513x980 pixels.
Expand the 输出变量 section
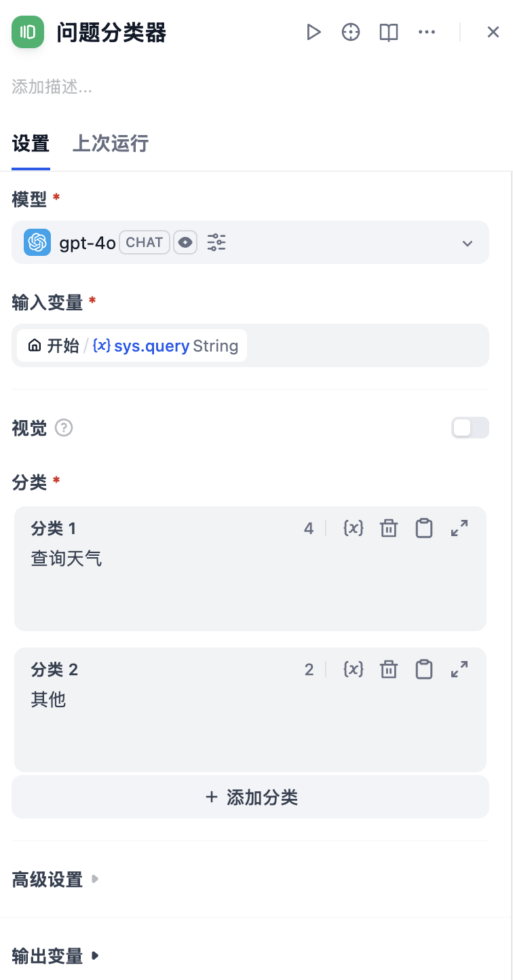[x=54, y=956]
